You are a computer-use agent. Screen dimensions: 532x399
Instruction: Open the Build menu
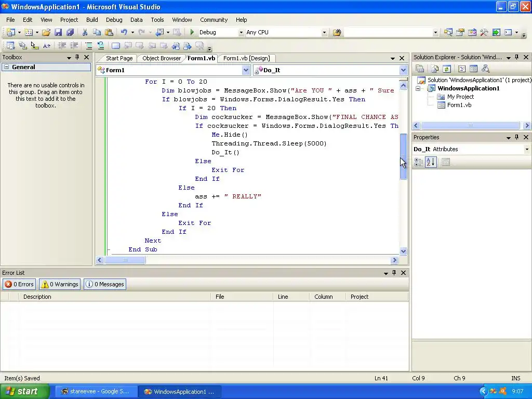pyautogui.click(x=92, y=20)
